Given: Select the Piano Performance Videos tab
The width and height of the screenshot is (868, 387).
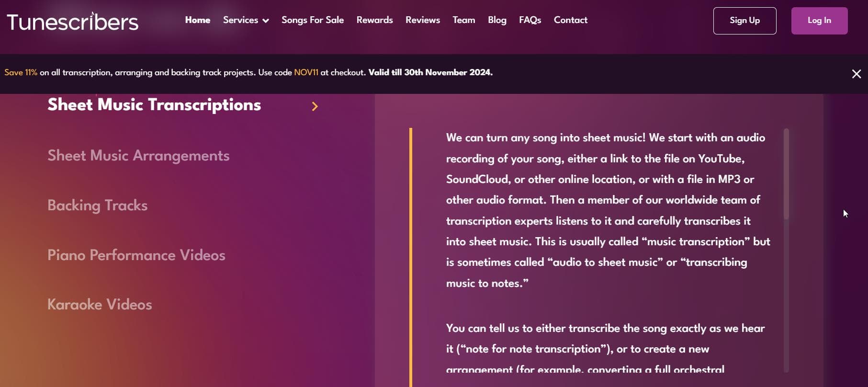Looking at the screenshot, I should tap(136, 255).
